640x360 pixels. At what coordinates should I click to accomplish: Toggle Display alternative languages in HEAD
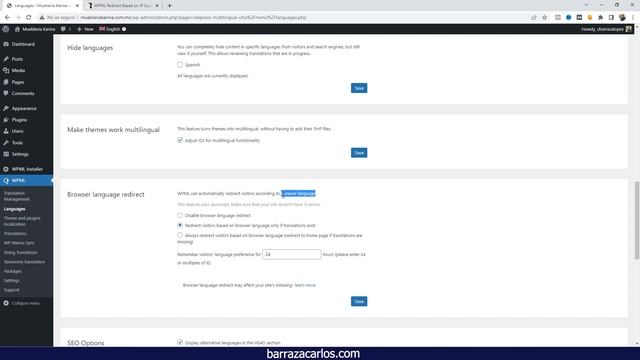[x=180, y=342]
